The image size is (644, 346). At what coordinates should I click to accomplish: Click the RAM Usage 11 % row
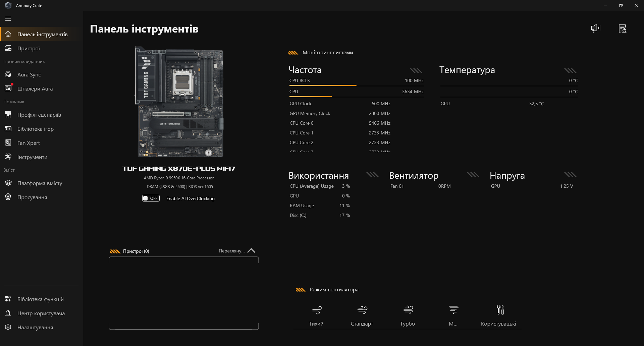[320, 206]
